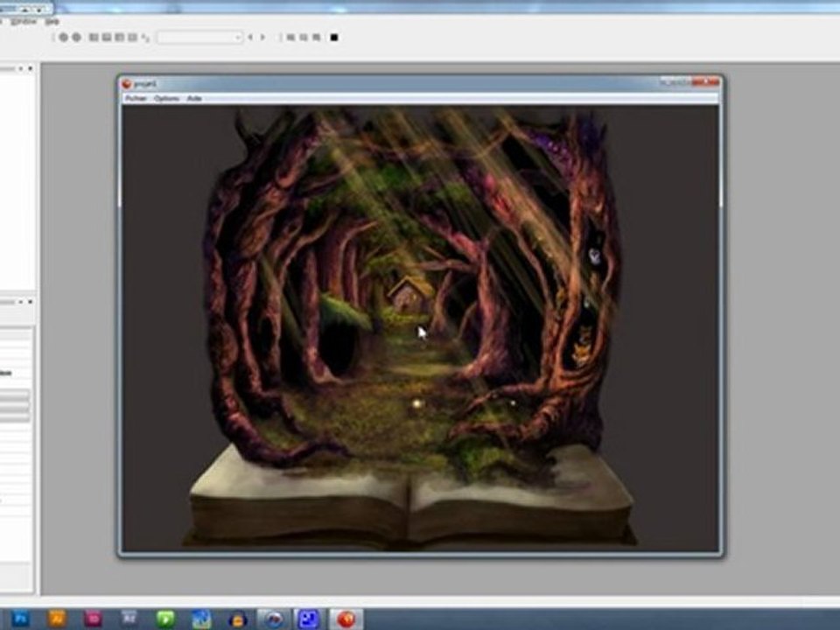Click the grey calculator-like taskbar icon
The width and height of the screenshot is (840, 630).
tap(129, 619)
